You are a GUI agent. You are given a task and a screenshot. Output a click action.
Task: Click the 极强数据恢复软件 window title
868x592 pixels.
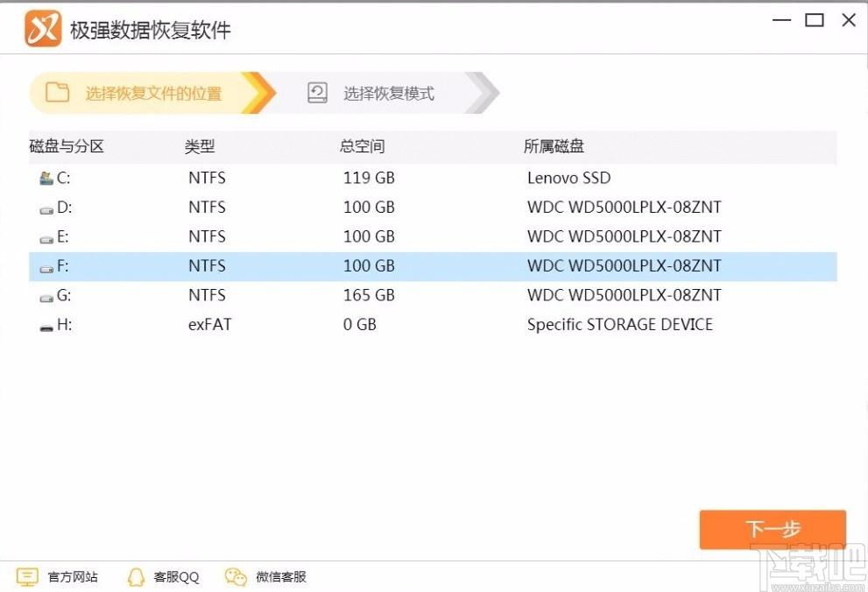coord(150,30)
